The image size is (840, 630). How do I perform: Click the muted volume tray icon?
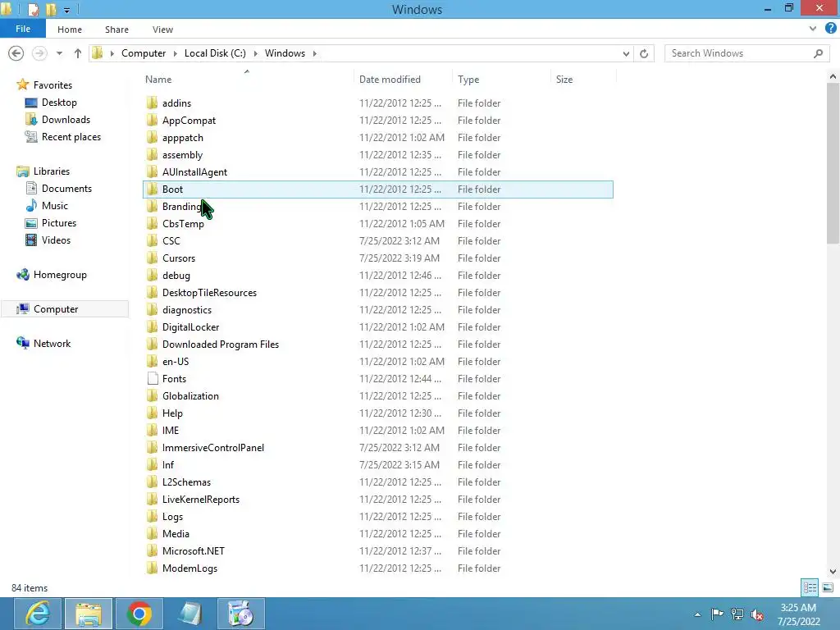click(x=757, y=614)
